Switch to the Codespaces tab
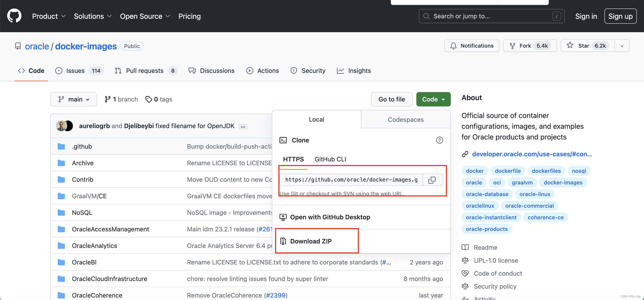The image size is (644, 300). 405,120
